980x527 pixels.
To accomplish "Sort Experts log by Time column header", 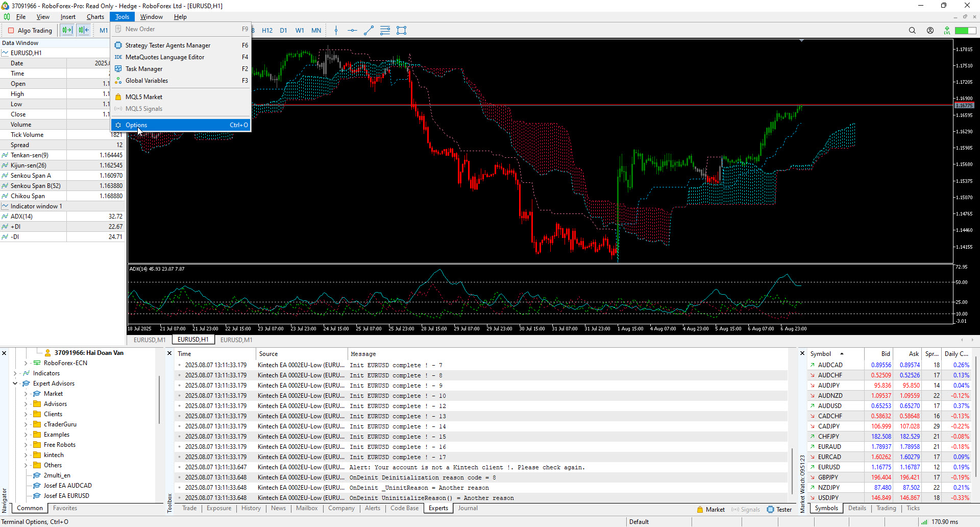I will [215, 354].
